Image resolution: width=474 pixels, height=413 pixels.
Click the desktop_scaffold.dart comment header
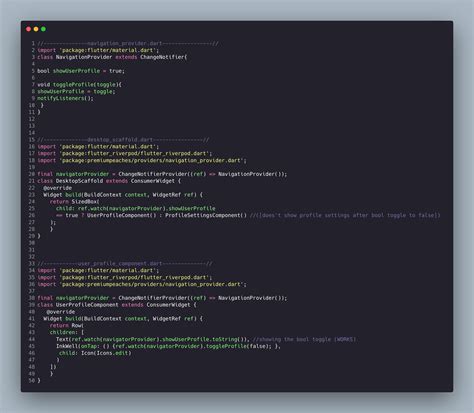click(x=123, y=140)
